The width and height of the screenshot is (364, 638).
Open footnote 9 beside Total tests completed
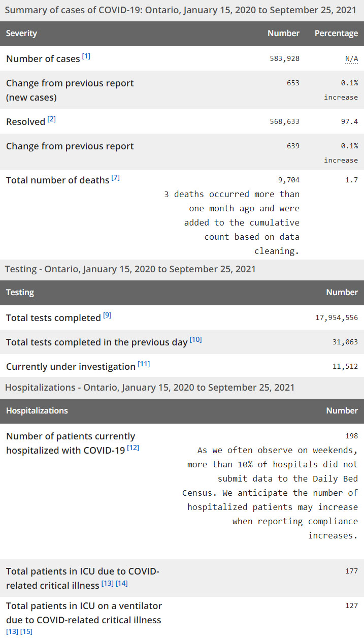point(107,315)
